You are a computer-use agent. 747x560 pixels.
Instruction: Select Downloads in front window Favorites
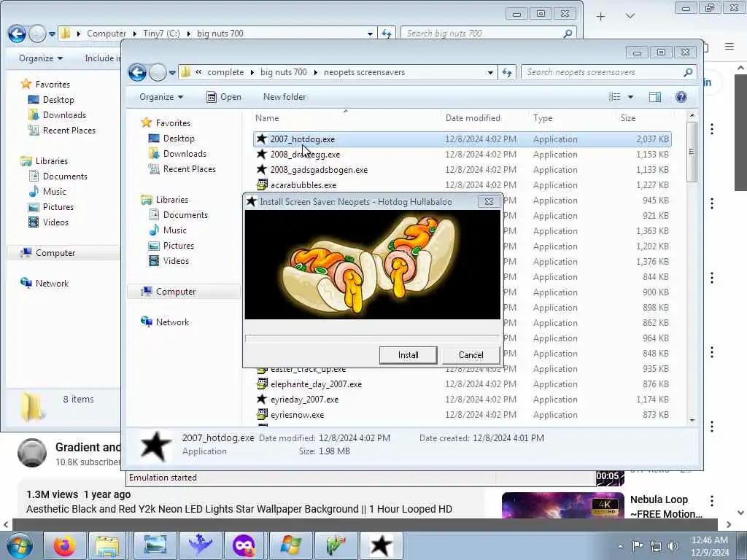(185, 153)
